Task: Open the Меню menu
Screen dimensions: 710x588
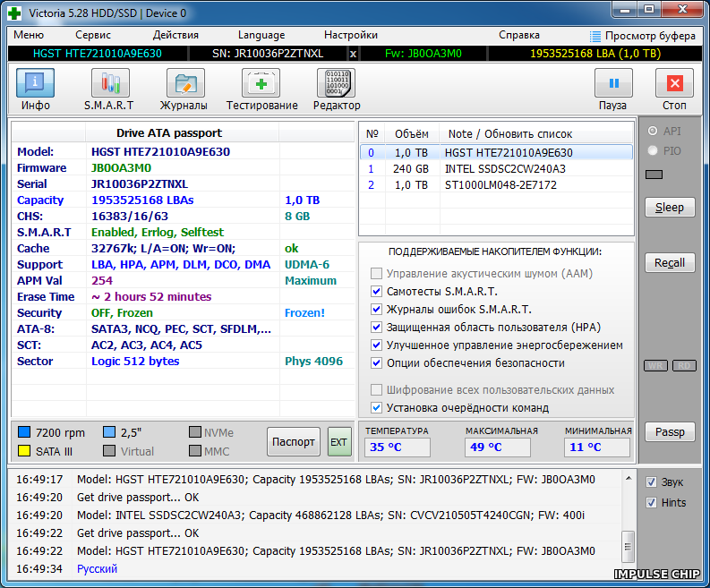Action: tap(29, 35)
